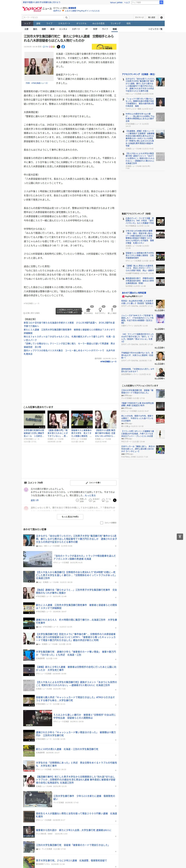The image size is (186, 868).
Task: Click the scroll-to-top arrow button
Action: [180, 537]
